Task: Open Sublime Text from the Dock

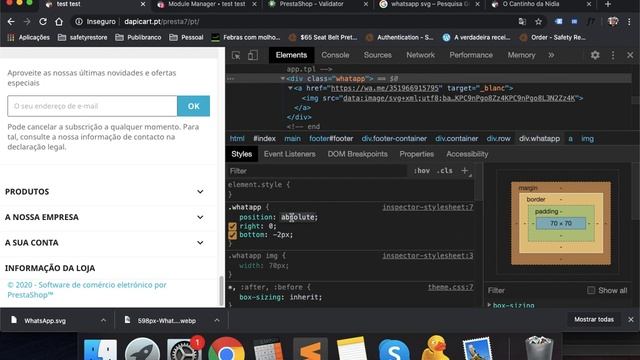Action: tap(310, 349)
